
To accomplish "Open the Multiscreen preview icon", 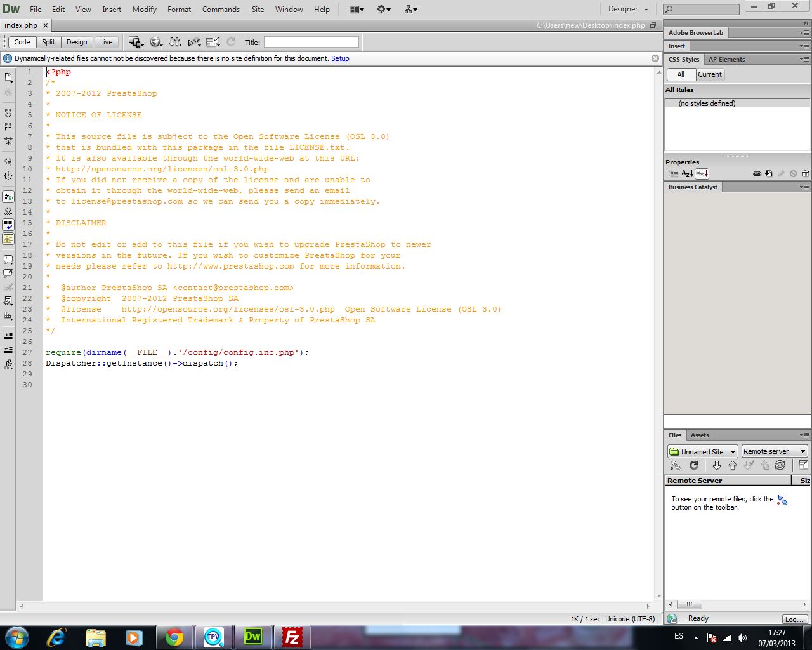I will pos(136,42).
